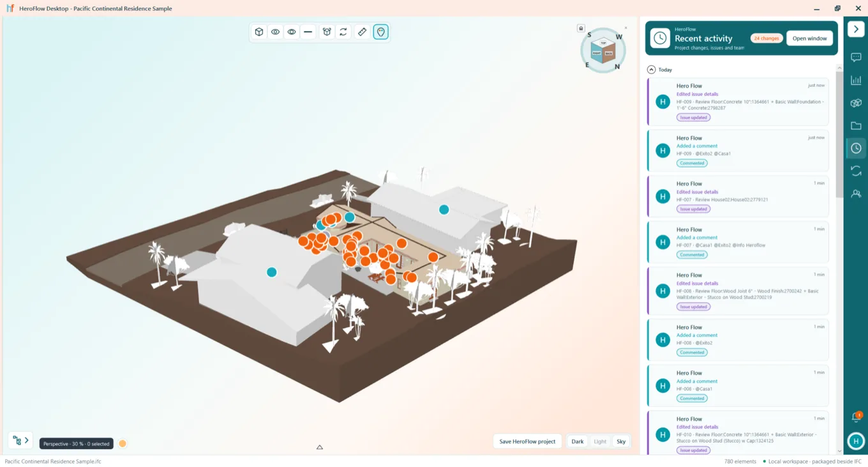Click the Issue updated badge on the HF-007 card
Image resolution: width=868 pixels, height=467 pixels.
(x=693, y=209)
